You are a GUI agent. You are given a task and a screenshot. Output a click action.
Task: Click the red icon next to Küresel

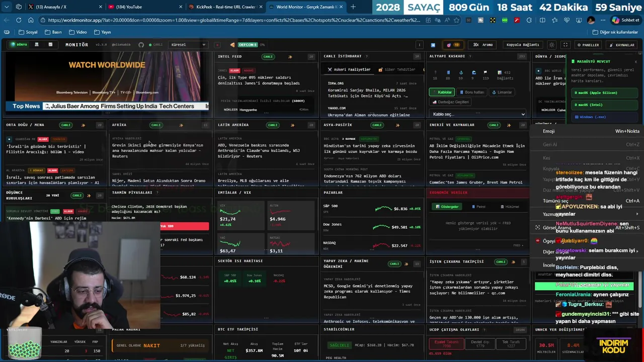coord(217,45)
